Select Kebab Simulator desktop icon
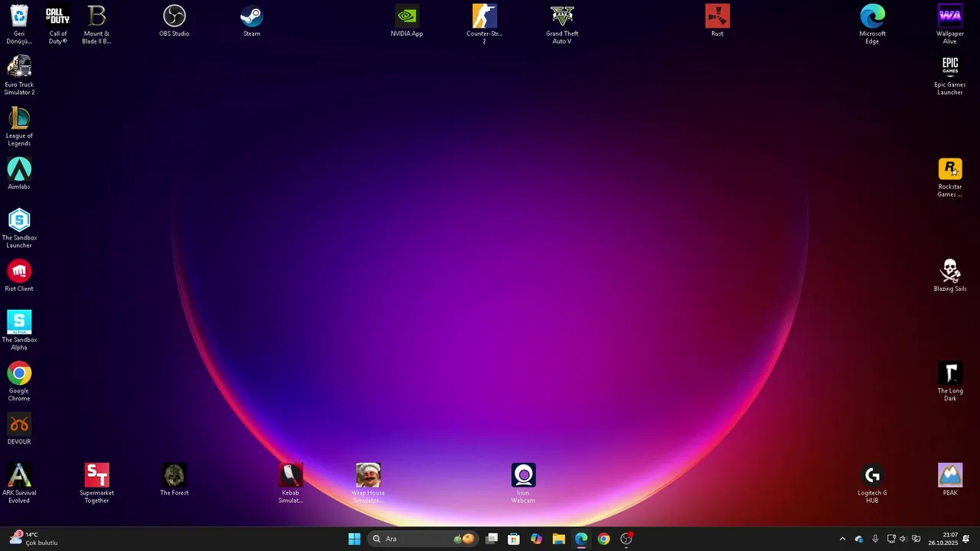The height and width of the screenshot is (551, 980). (290, 484)
